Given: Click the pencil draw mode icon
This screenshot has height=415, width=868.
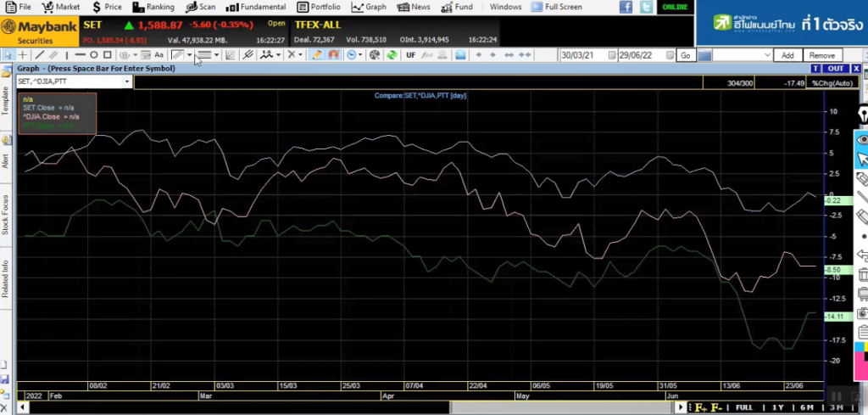Looking at the screenshot, I should click(317, 55).
